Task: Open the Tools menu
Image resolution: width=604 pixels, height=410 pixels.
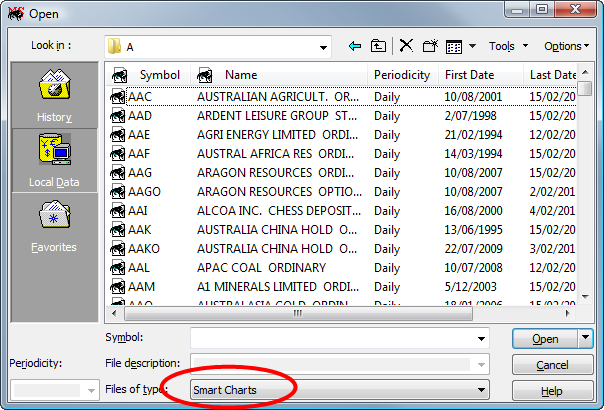Action: pyautogui.click(x=507, y=46)
